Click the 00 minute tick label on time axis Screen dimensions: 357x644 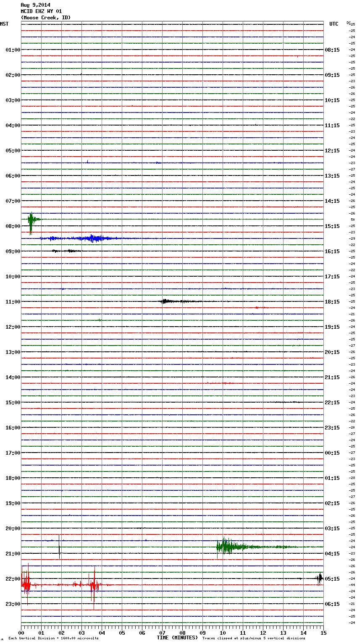[21, 633]
